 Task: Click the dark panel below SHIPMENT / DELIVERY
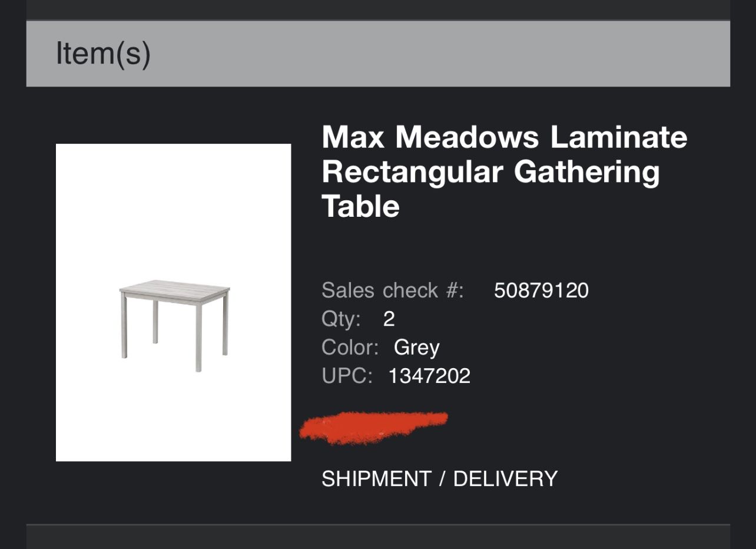(x=378, y=537)
